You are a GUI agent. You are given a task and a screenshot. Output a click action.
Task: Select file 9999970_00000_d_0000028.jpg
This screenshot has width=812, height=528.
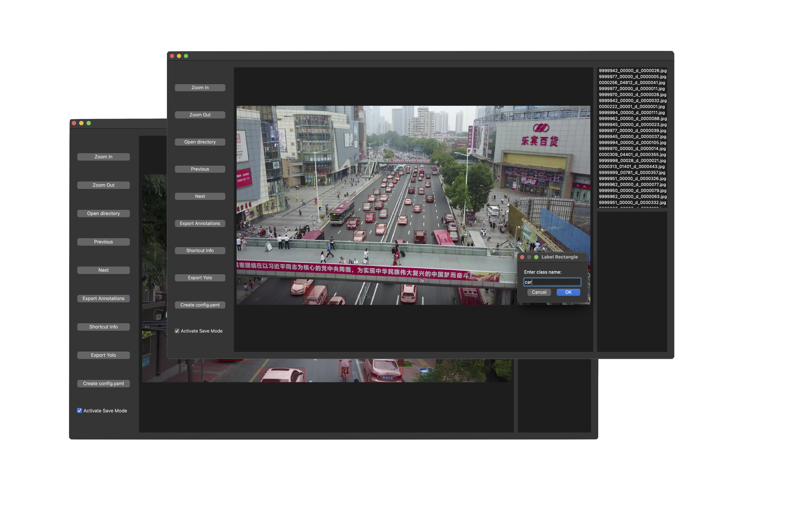(632, 95)
